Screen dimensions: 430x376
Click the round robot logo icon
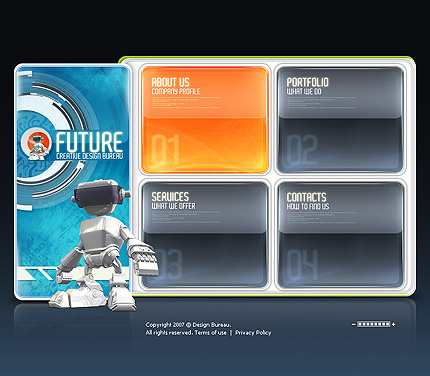pos(36,145)
